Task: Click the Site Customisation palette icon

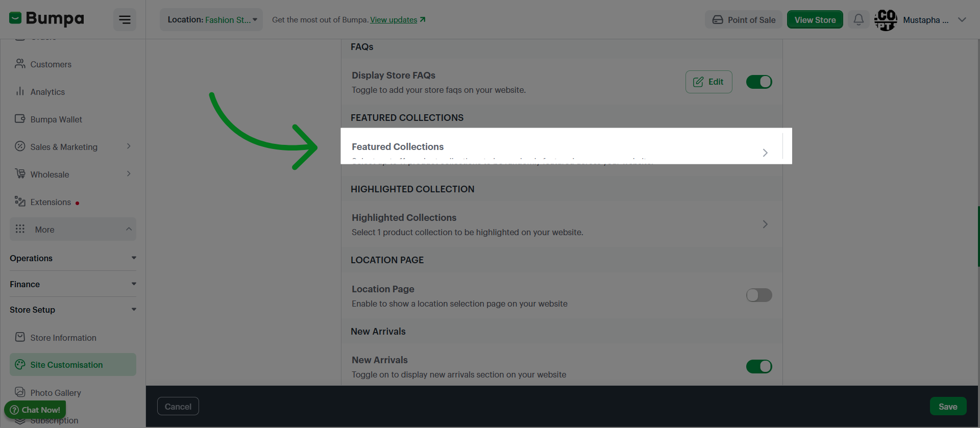Action: pyautogui.click(x=20, y=364)
